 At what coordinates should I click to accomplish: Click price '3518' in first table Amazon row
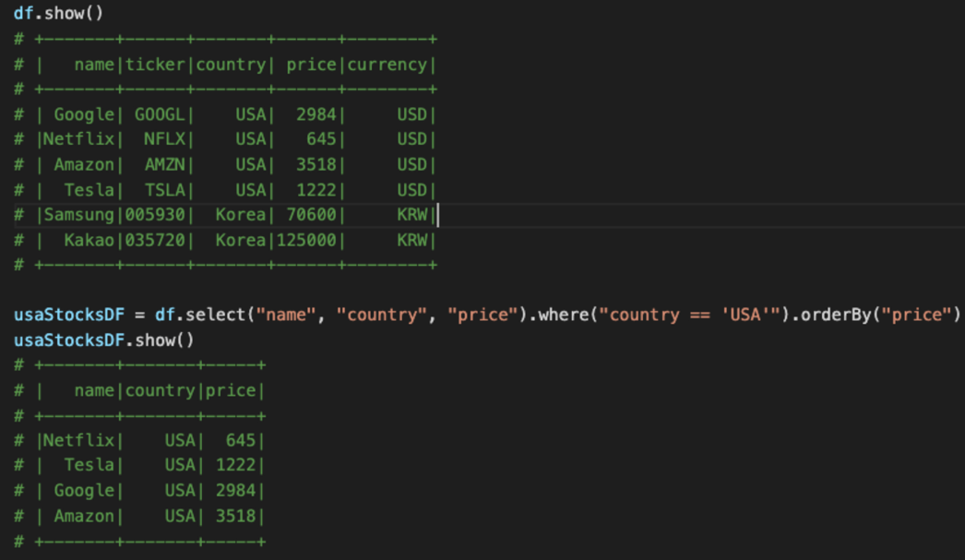point(316,165)
